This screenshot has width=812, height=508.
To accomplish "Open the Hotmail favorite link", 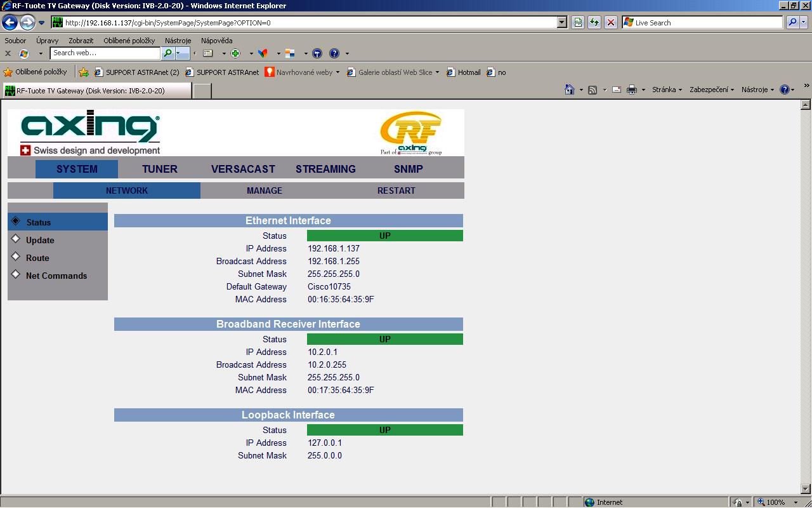I will [464, 72].
